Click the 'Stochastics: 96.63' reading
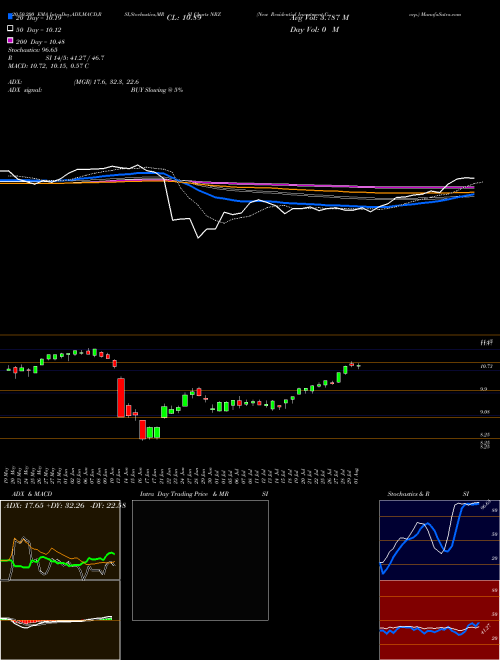500x660 pixels. [32, 50]
